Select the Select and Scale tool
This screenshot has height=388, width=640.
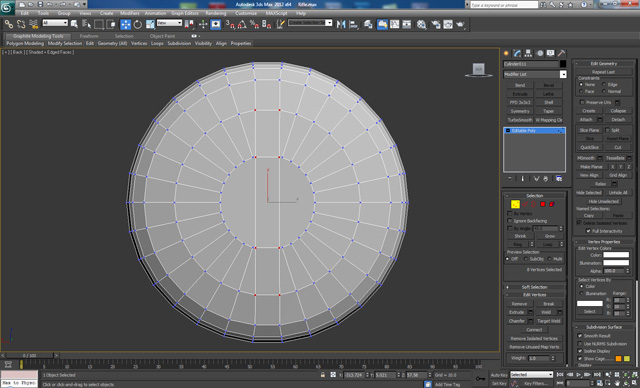150,24
